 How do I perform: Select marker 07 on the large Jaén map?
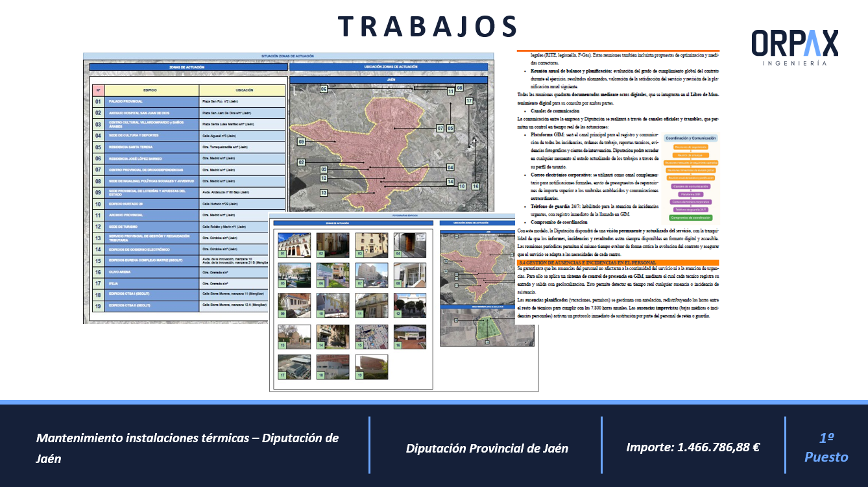[439, 128]
